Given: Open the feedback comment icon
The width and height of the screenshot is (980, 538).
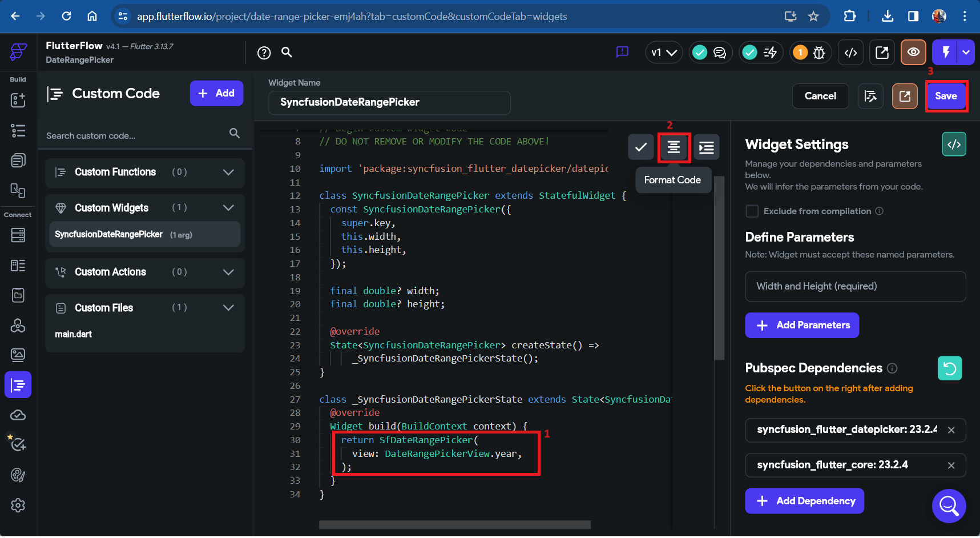Looking at the screenshot, I should pyautogui.click(x=622, y=52).
